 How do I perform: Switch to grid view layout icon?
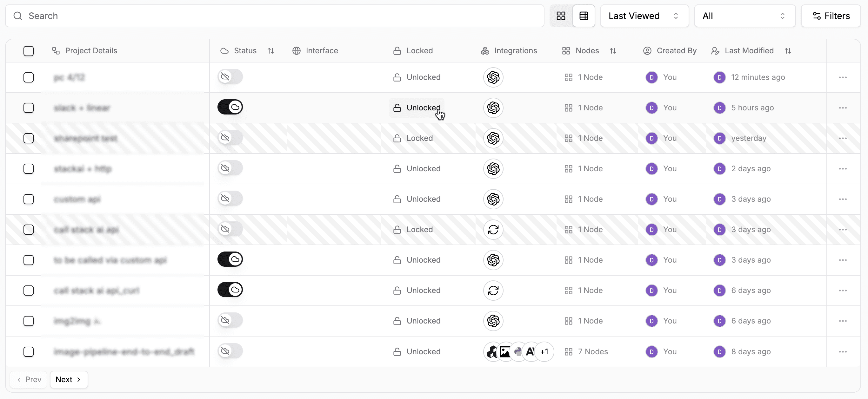pos(561,16)
